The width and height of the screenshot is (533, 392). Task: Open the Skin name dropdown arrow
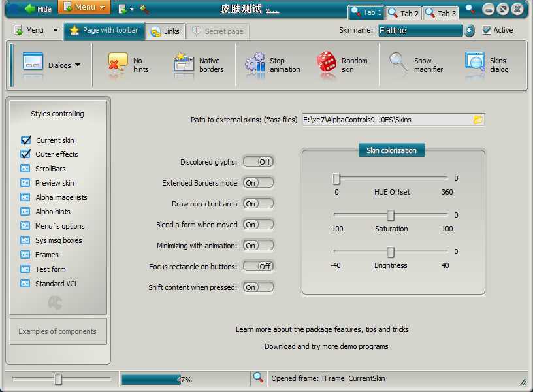click(469, 30)
